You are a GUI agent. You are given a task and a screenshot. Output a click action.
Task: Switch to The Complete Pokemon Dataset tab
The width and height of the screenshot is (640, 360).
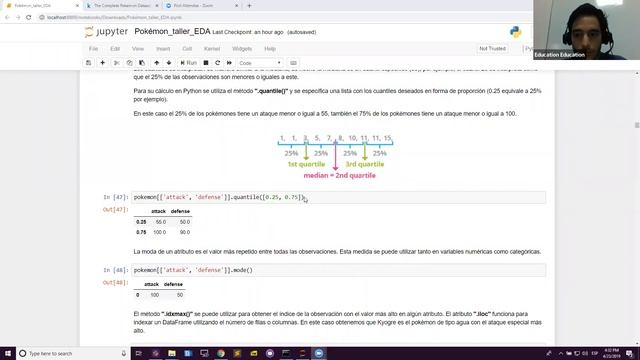point(122,6)
